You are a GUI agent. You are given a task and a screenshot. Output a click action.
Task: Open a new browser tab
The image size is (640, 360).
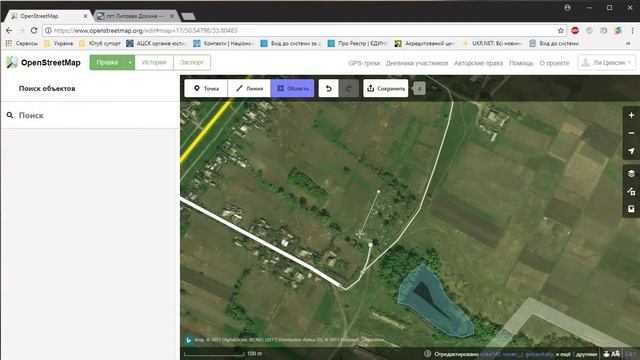[188, 16]
